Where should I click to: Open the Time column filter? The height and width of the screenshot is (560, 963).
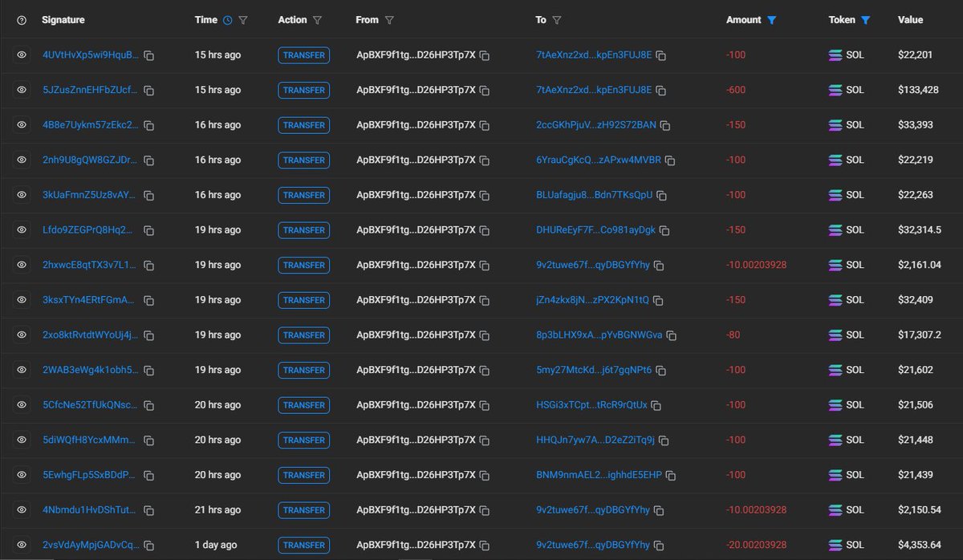(243, 20)
